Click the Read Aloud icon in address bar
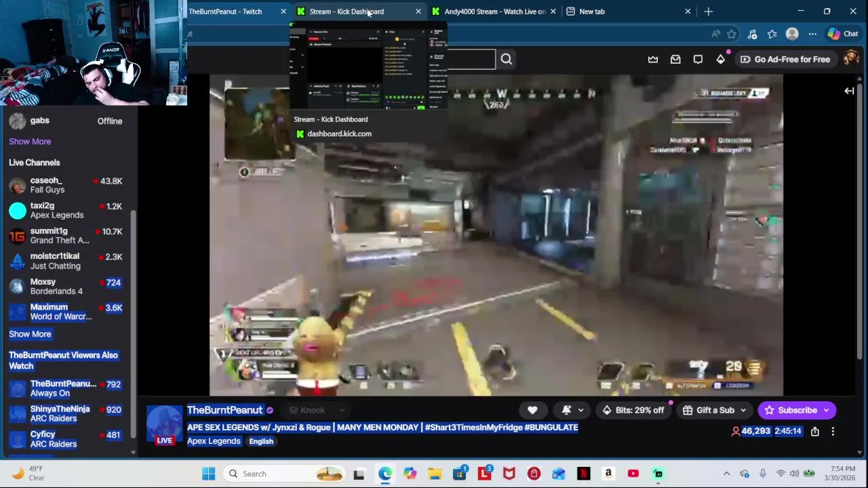The width and height of the screenshot is (868, 488). 716,34
